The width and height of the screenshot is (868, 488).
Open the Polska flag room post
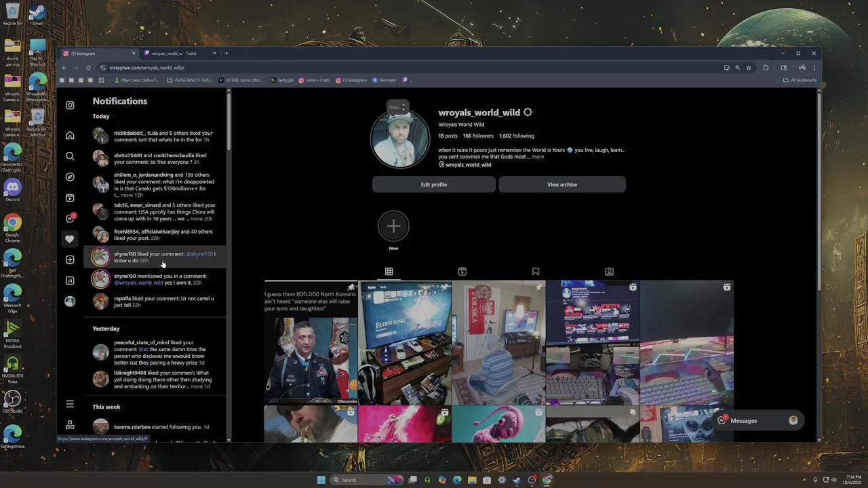(498, 343)
